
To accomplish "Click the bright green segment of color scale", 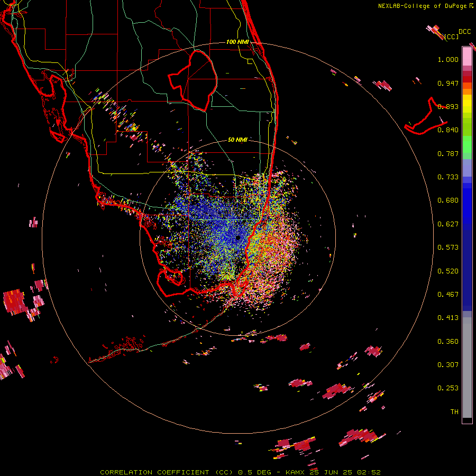I will click(467, 144).
